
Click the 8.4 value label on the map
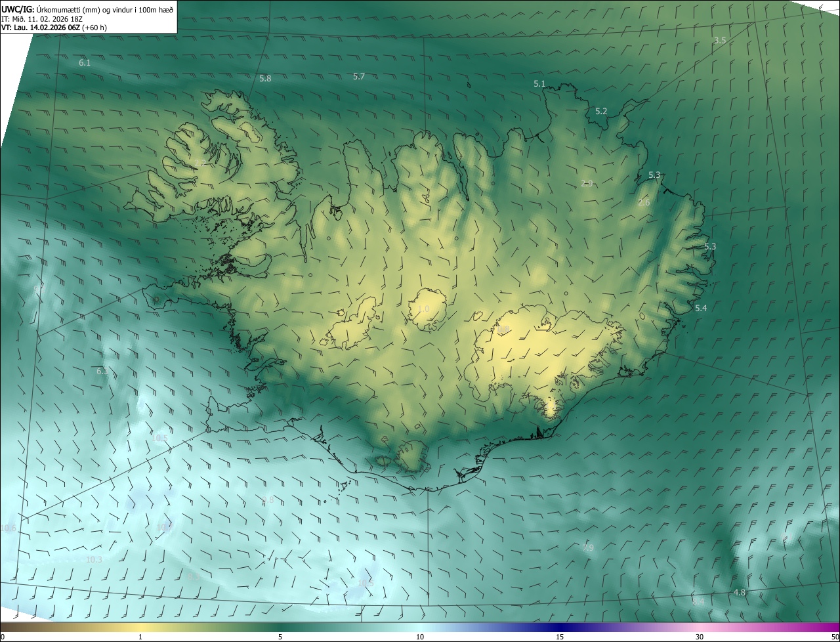(698, 602)
